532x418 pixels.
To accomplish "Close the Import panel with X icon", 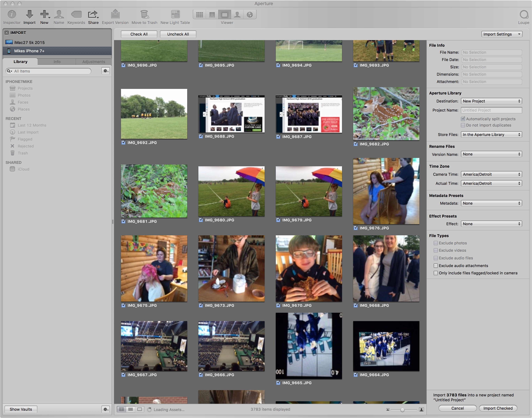I will point(7,33).
